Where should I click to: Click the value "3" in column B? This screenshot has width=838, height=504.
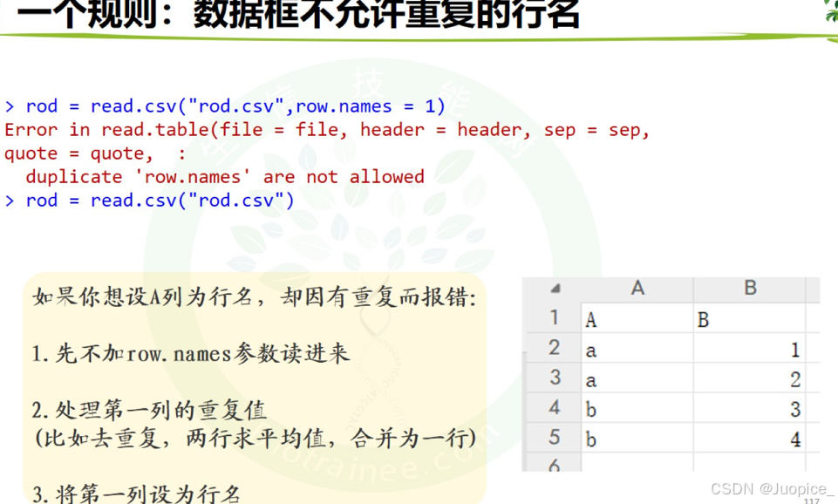750,409
